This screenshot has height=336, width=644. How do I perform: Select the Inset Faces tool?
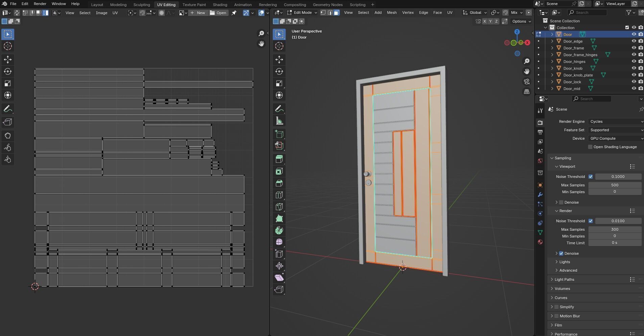pos(279,171)
